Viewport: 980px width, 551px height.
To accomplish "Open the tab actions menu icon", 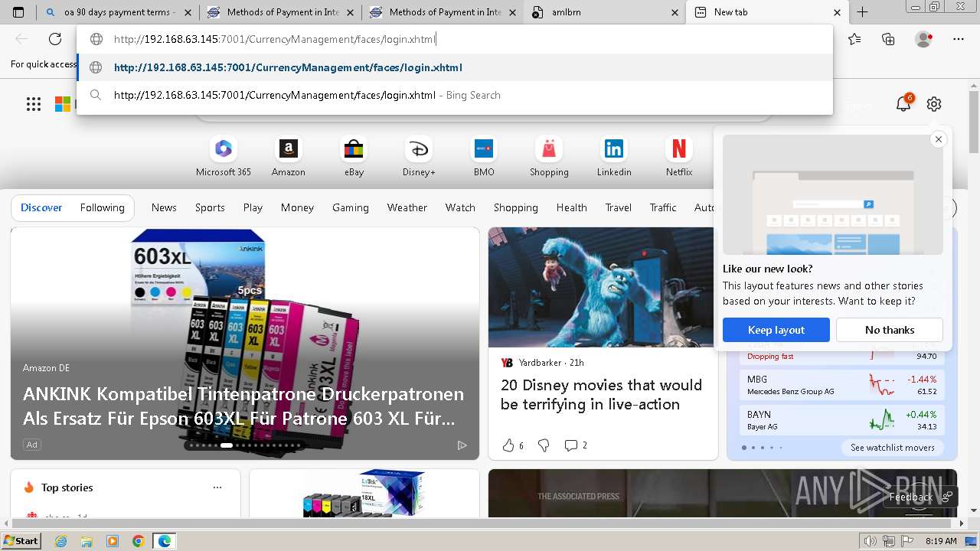I will [18, 12].
